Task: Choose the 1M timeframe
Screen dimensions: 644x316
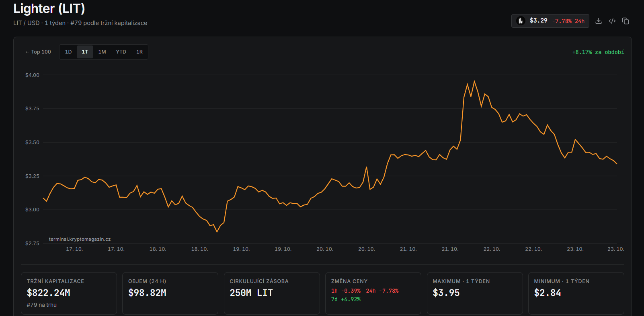Action: tap(102, 52)
